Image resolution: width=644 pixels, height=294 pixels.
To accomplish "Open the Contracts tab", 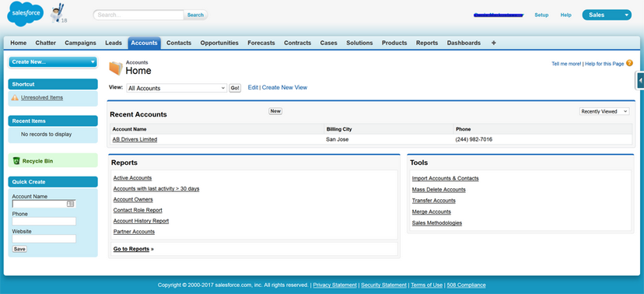I will click(x=297, y=43).
